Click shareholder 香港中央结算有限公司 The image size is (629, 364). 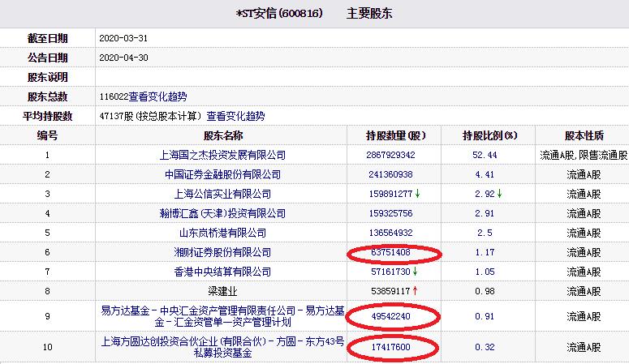click(223, 272)
